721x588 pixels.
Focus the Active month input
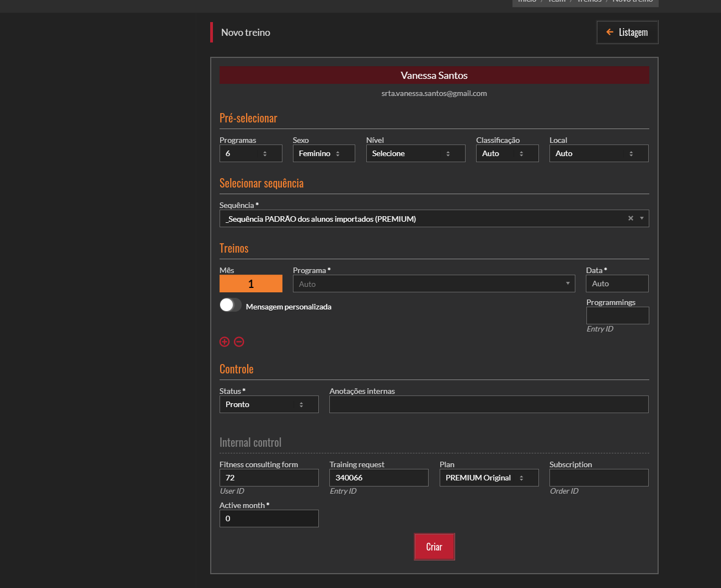click(269, 518)
